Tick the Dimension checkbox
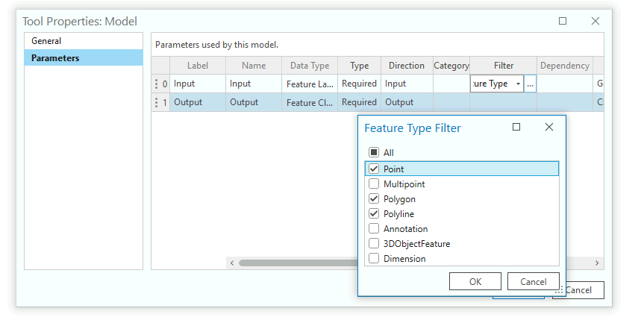 [x=374, y=259]
